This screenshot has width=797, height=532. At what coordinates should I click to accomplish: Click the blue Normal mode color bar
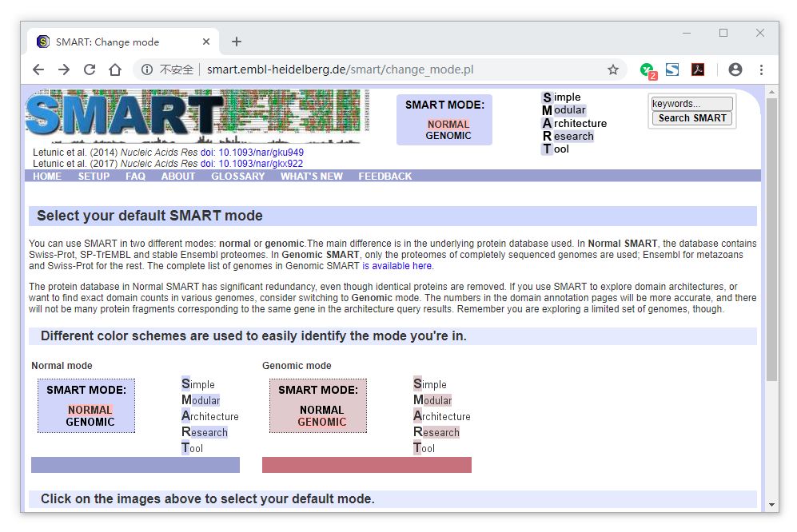pos(135,465)
